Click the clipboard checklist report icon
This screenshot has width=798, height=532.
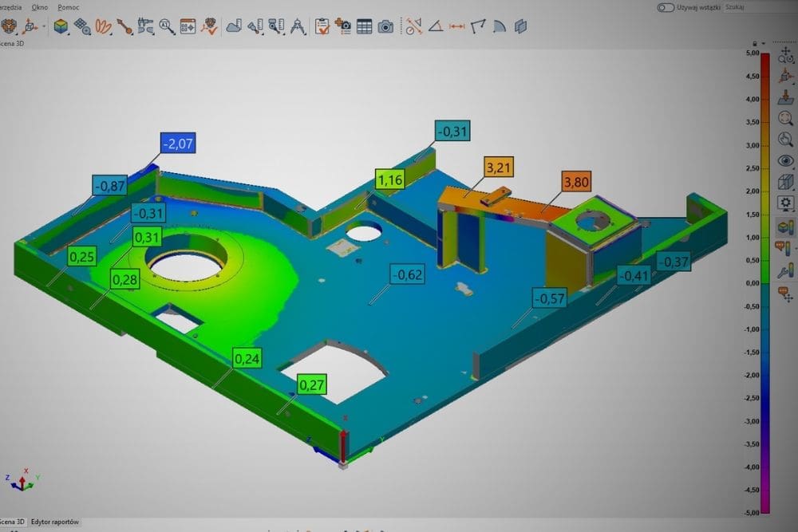click(x=322, y=26)
